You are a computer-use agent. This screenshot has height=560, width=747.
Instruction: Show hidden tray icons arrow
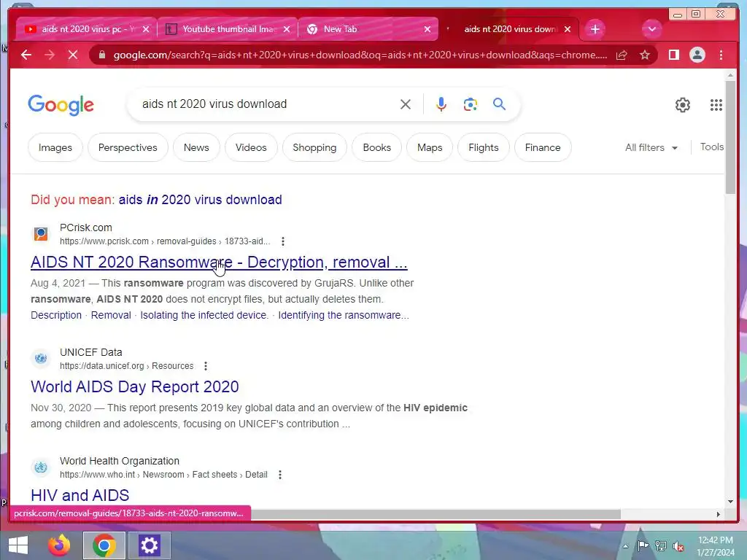[x=625, y=546]
